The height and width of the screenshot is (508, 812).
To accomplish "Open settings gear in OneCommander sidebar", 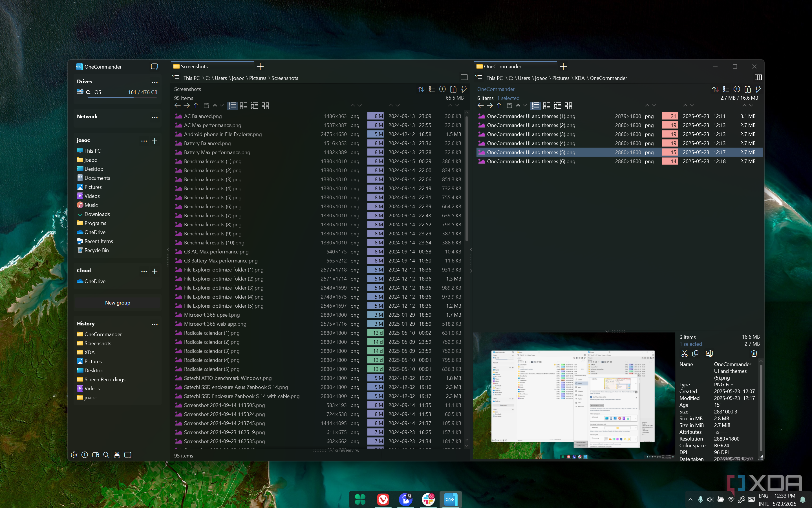I will point(74,455).
